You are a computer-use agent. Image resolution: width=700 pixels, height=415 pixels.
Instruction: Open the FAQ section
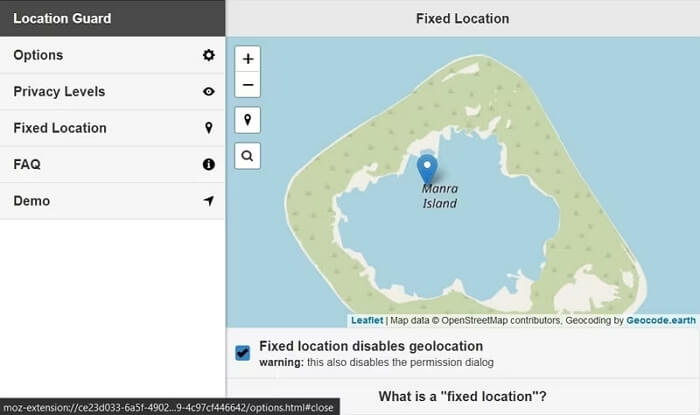[x=112, y=164]
